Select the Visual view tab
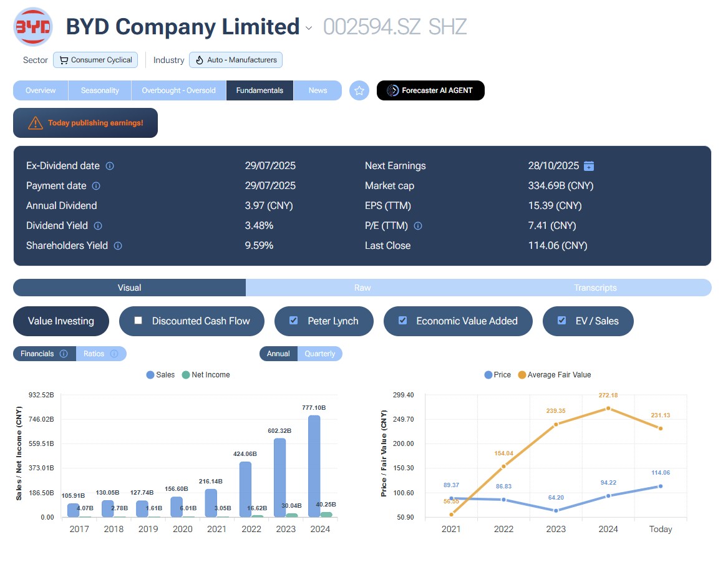728x567 pixels. (129, 288)
